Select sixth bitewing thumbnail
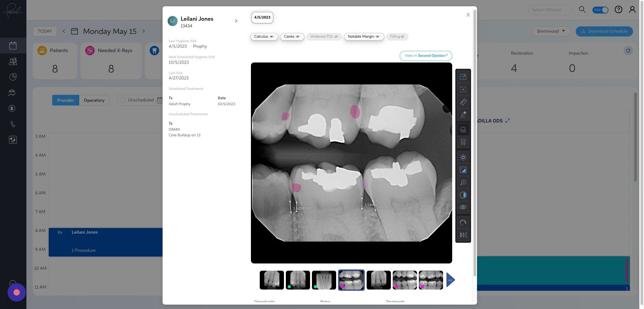The height and width of the screenshot is (309, 644). 405,280
